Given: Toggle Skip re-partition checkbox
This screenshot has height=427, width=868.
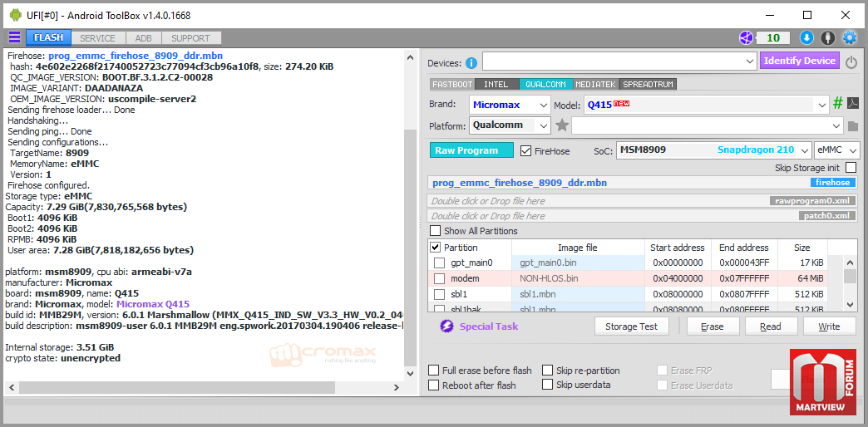Looking at the screenshot, I should pos(547,370).
